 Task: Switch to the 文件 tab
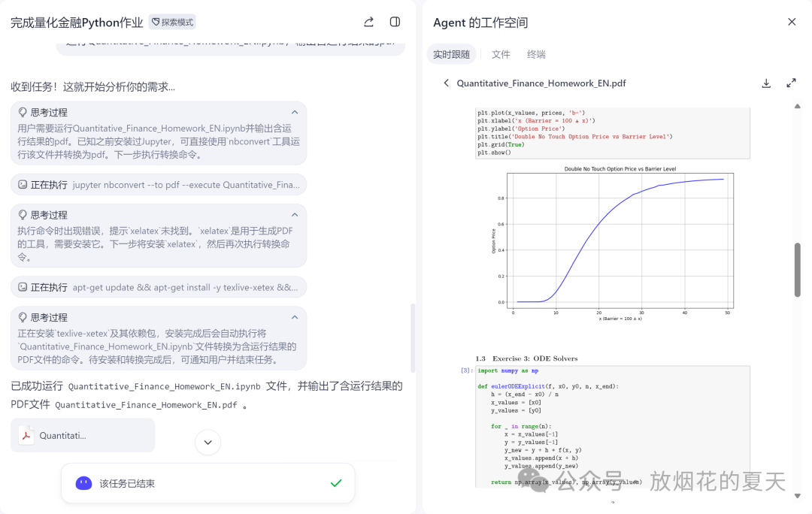(x=501, y=55)
